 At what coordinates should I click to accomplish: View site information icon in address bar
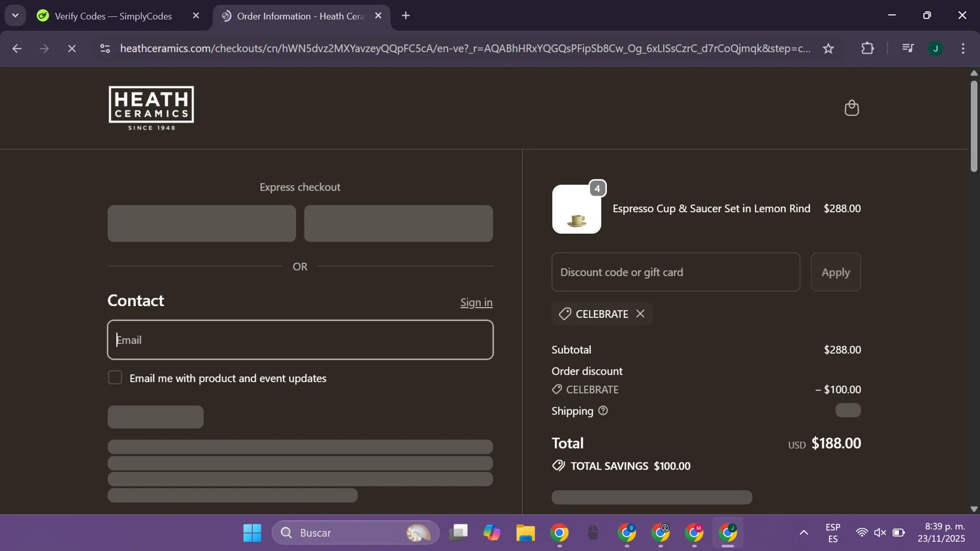[105, 48]
